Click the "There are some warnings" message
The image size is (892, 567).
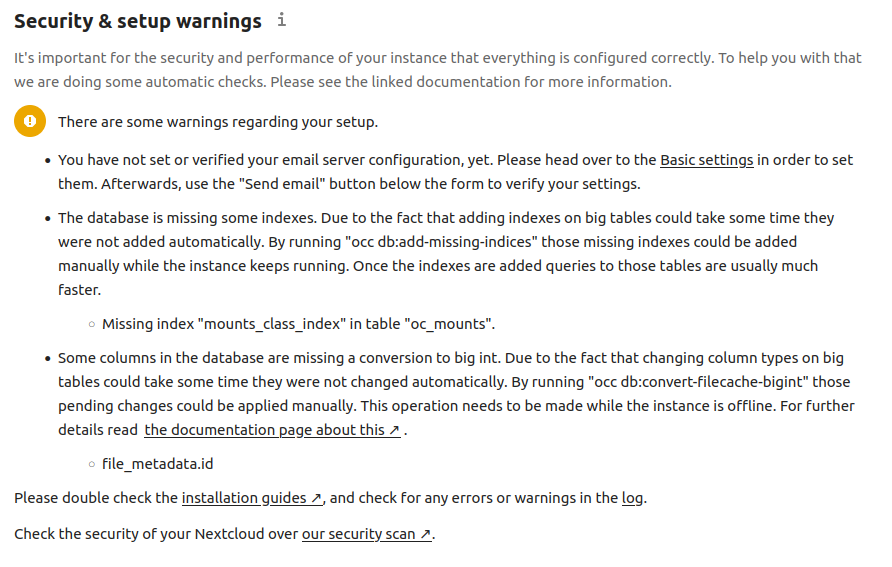(x=218, y=122)
